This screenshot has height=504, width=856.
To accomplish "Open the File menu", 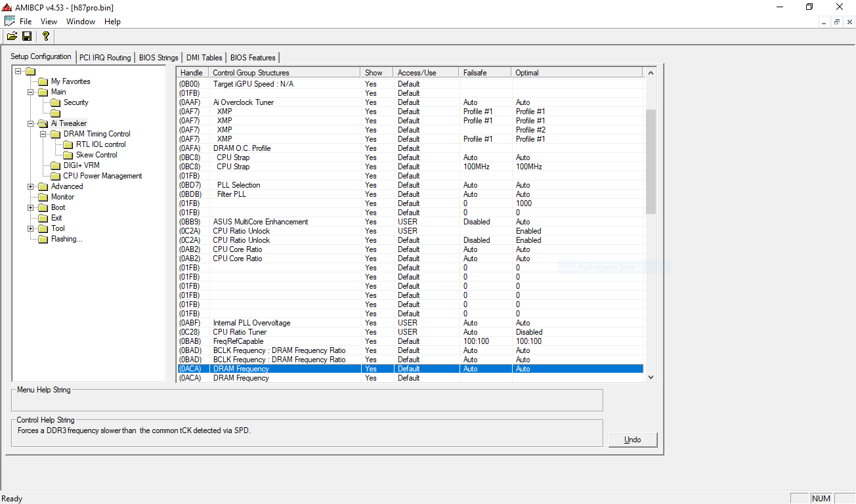I will pos(26,22).
